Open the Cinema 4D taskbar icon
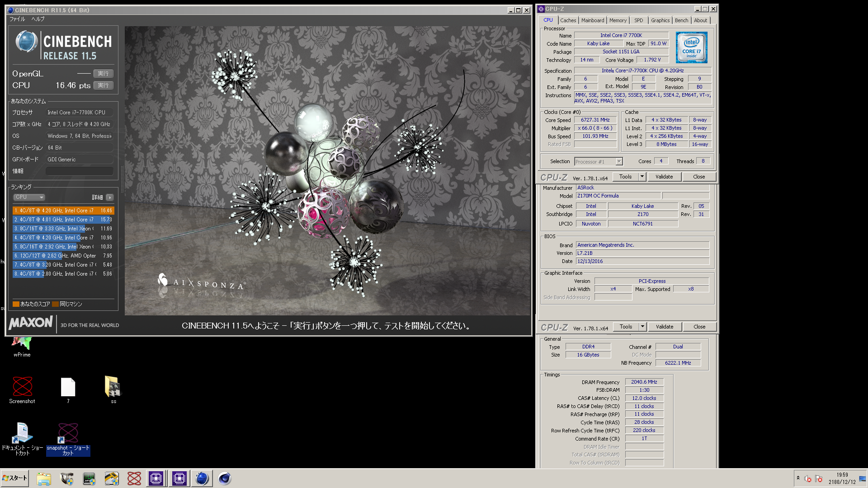 (x=225, y=479)
